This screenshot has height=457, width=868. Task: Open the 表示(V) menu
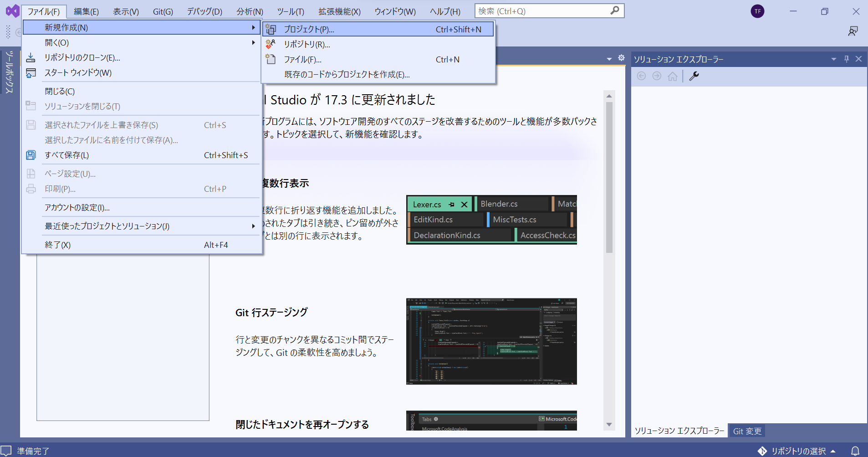pyautogui.click(x=126, y=11)
